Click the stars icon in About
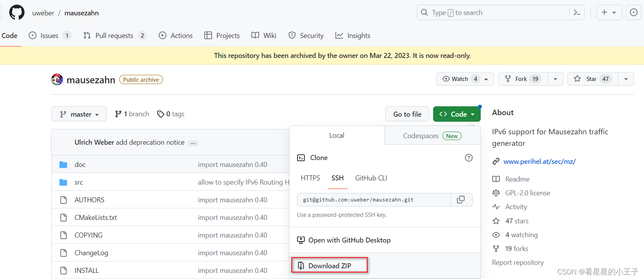Image resolution: width=644 pixels, height=279 pixels. point(496,221)
